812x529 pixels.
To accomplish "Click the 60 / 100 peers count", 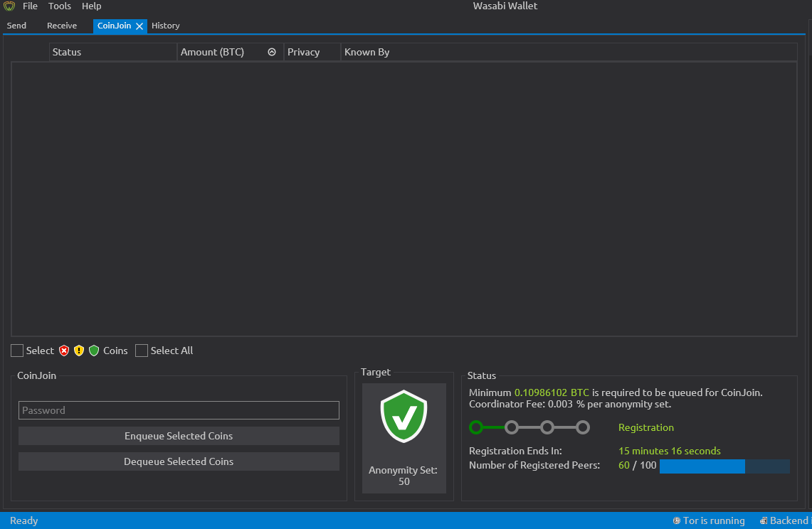I will click(637, 465).
